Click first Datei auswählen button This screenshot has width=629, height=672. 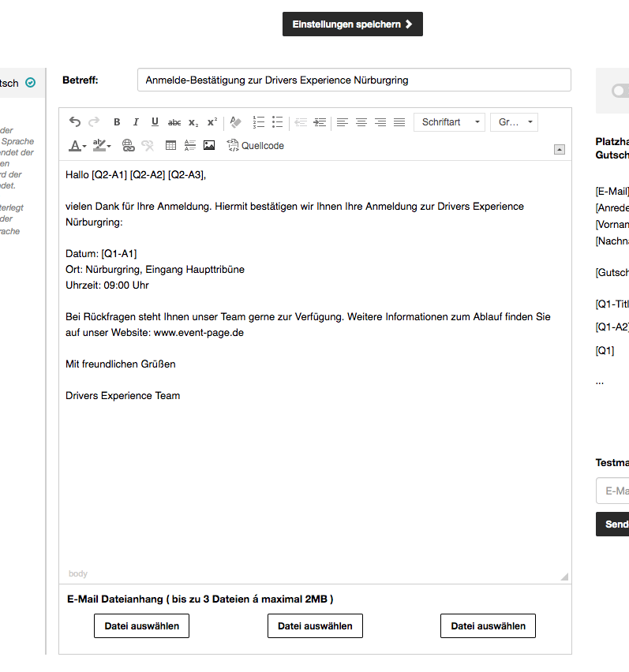click(141, 625)
